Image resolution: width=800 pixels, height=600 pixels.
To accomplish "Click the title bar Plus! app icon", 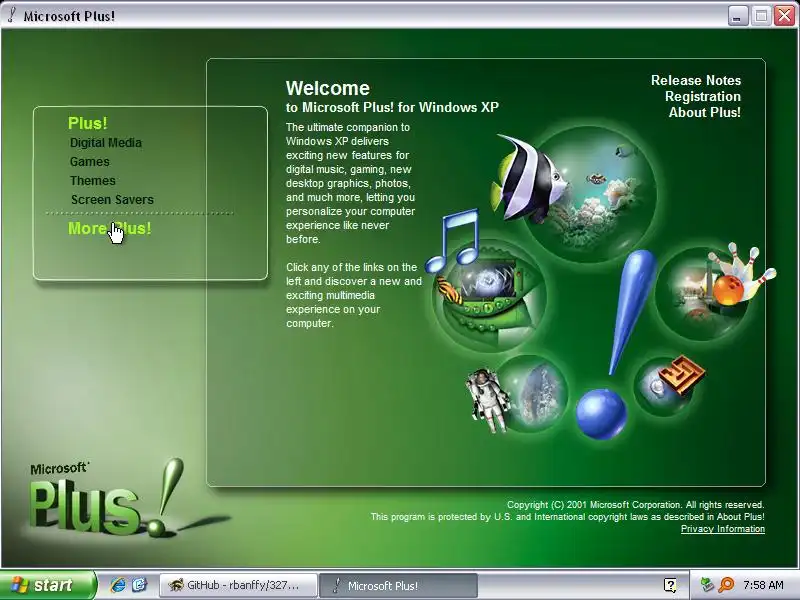I will coord(12,15).
